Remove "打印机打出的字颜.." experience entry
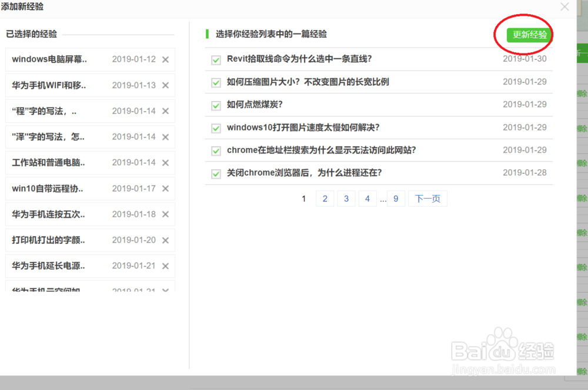The width and height of the screenshot is (588, 390). point(166,240)
